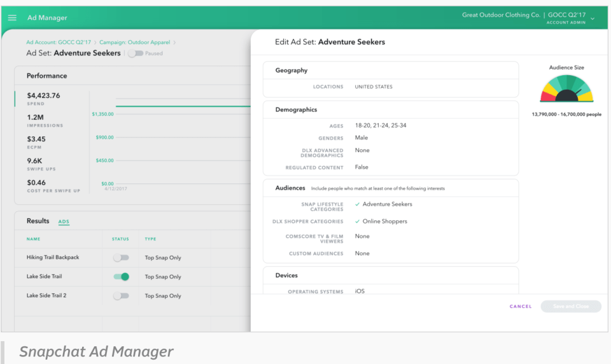
Task: Expand the account dropdown chevron
Action: (x=593, y=18)
